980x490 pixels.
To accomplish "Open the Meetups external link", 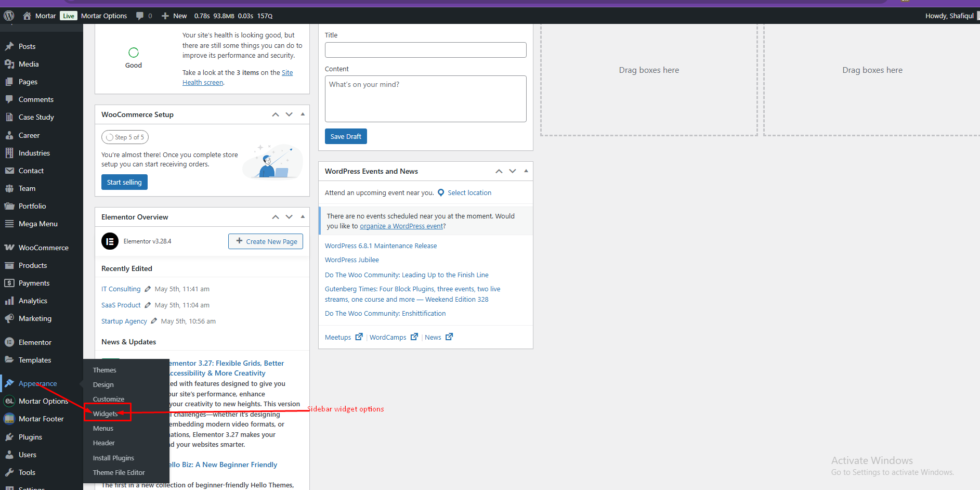I will coord(344,337).
